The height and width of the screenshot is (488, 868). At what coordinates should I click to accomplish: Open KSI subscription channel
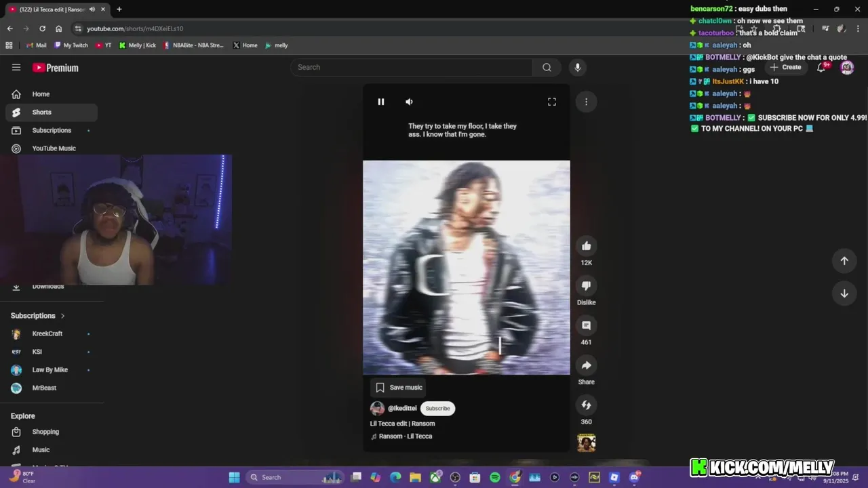tap(52, 352)
